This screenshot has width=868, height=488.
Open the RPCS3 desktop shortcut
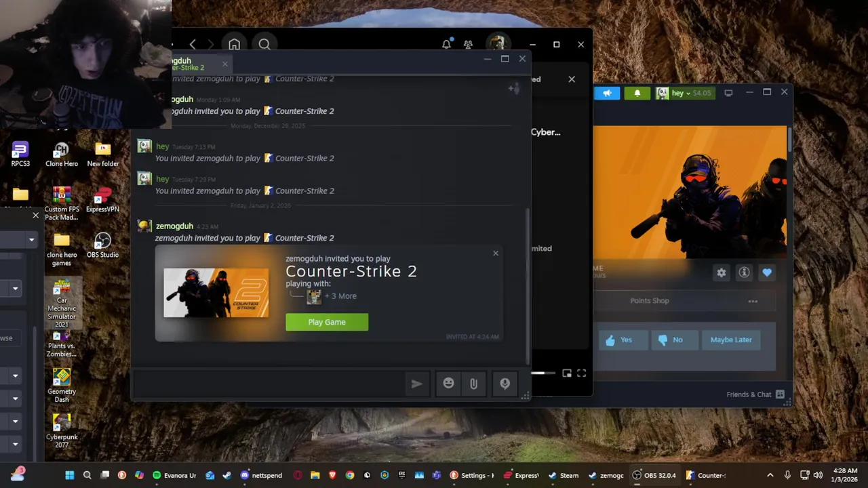click(x=20, y=154)
